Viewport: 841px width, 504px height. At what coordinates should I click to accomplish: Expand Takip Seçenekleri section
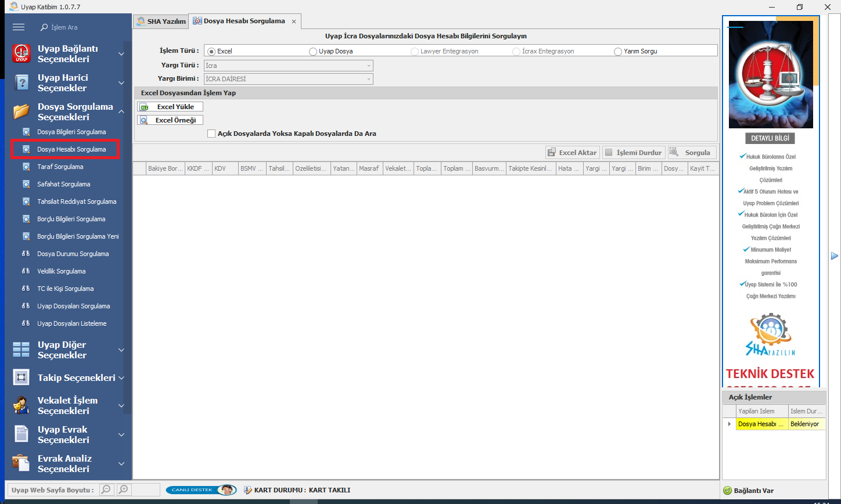[121, 377]
